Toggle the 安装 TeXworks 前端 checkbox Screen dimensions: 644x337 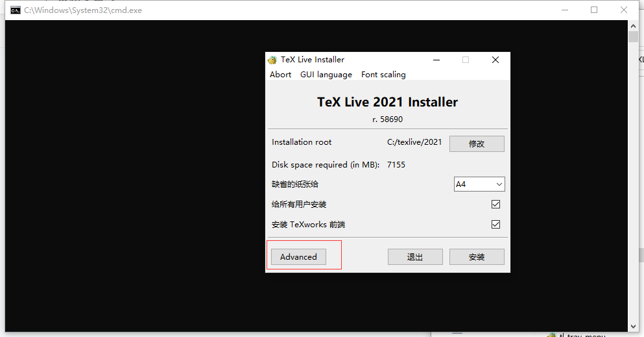point(495,225)
